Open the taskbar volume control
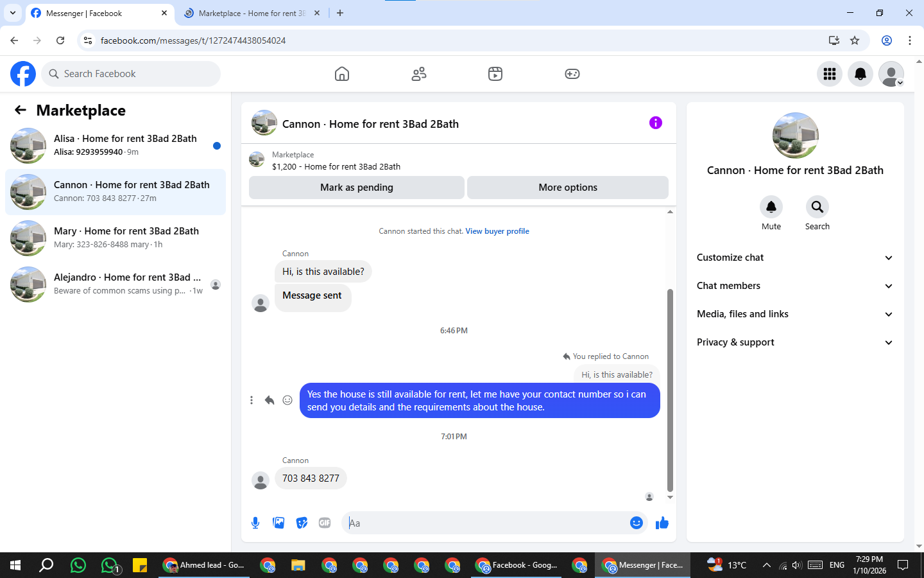924x578 pixels. (797, 565)
